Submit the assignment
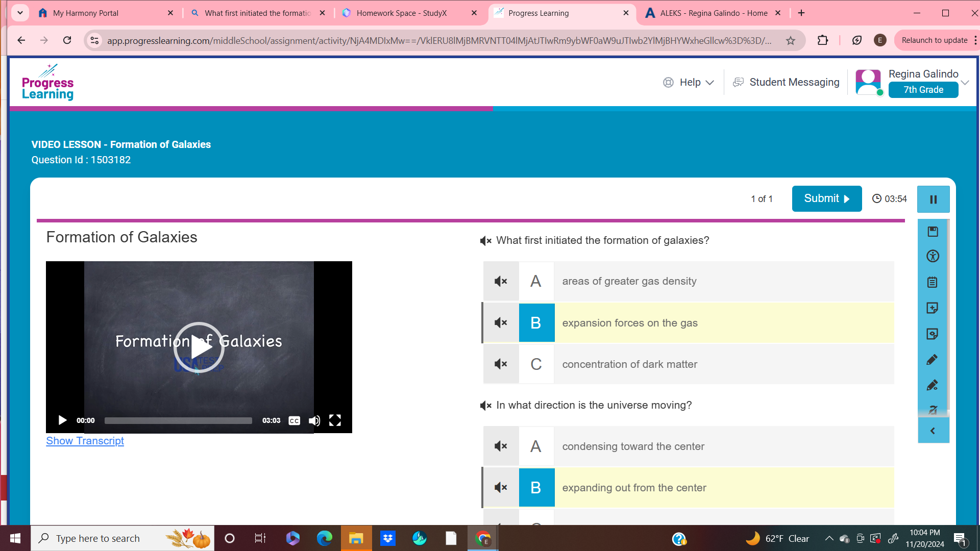 pos(826,199)
